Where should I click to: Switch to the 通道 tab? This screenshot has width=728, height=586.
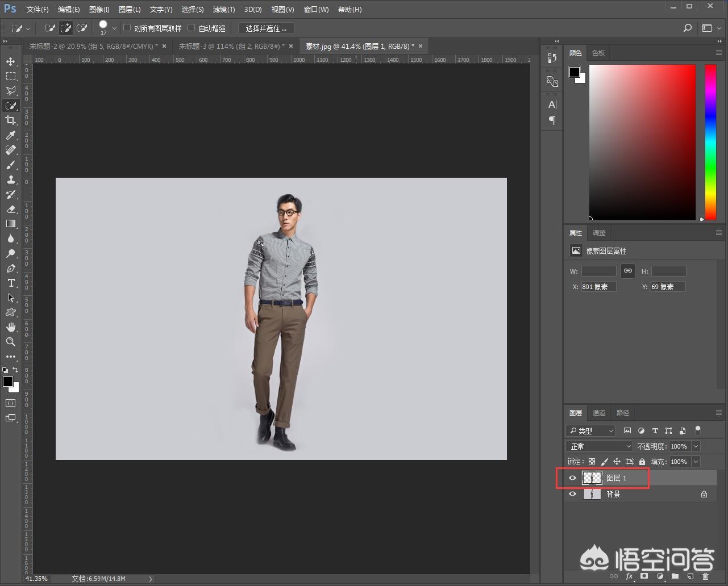(x=599, y=413)
